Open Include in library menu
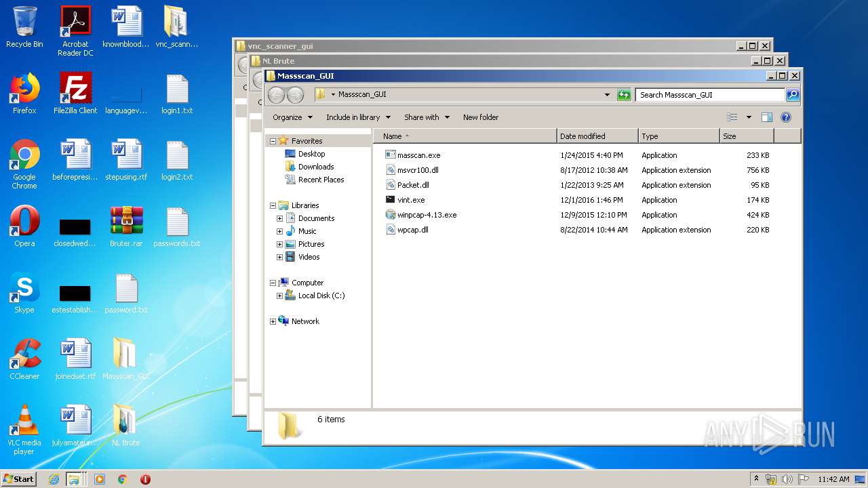This screenshot has width=868, height=488. coord(358,117)
